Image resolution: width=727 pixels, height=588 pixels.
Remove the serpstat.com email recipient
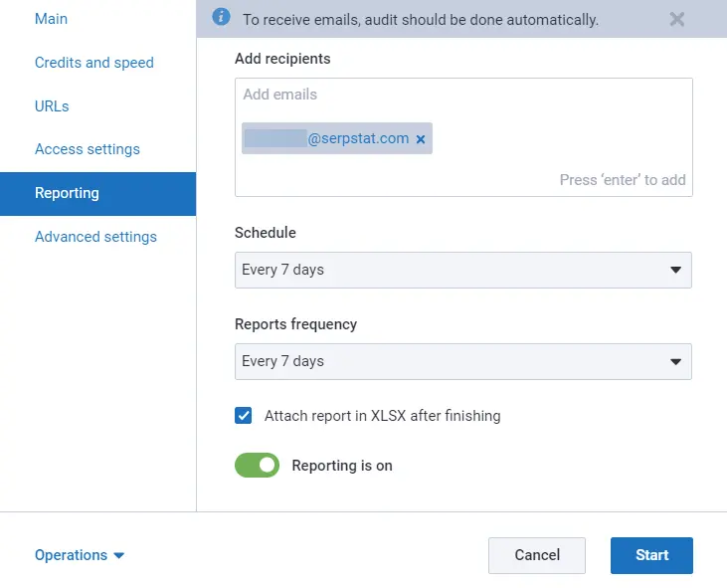pos(421,140)
